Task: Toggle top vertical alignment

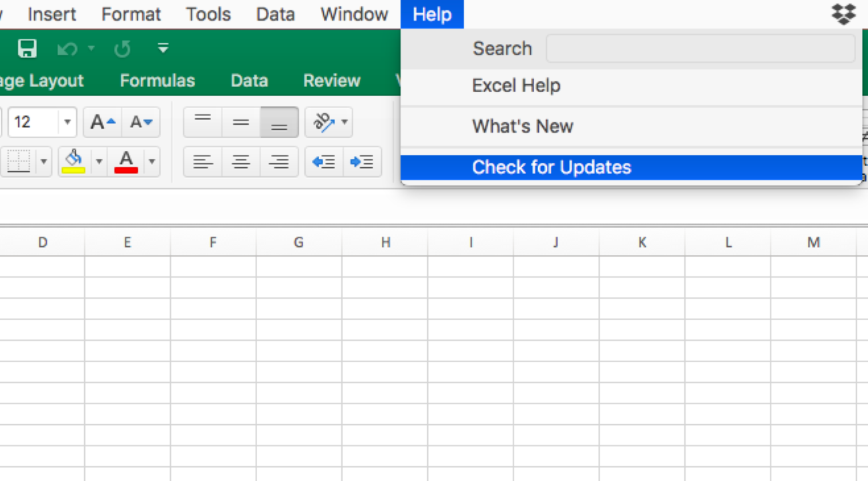Action: click(x=202, y=122)
